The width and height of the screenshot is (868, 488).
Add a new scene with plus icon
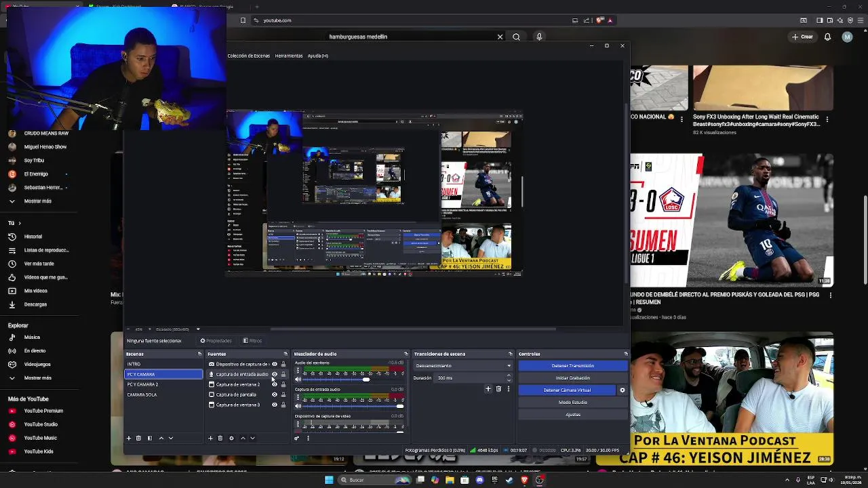(x=129, y=438)
